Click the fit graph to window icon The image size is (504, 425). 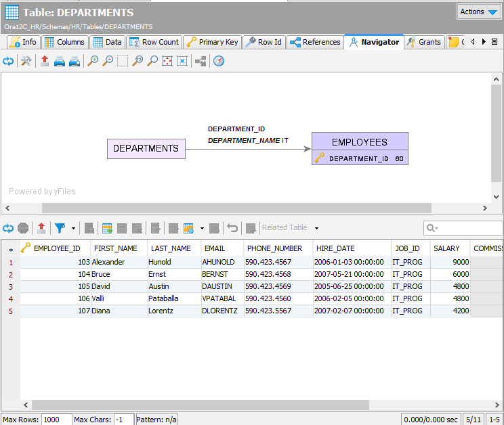coord(167,61)
